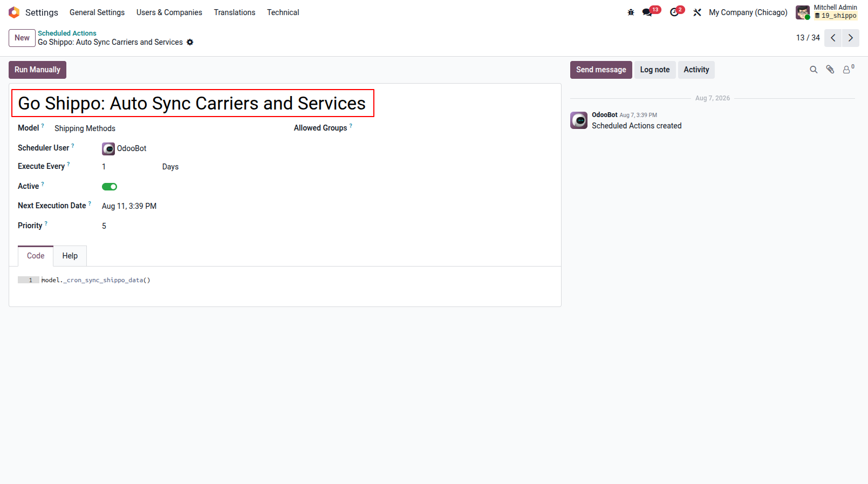This screenshot has height=484, width=868.
Task: Toggle the Active switch off
Action: click(110, 187)
